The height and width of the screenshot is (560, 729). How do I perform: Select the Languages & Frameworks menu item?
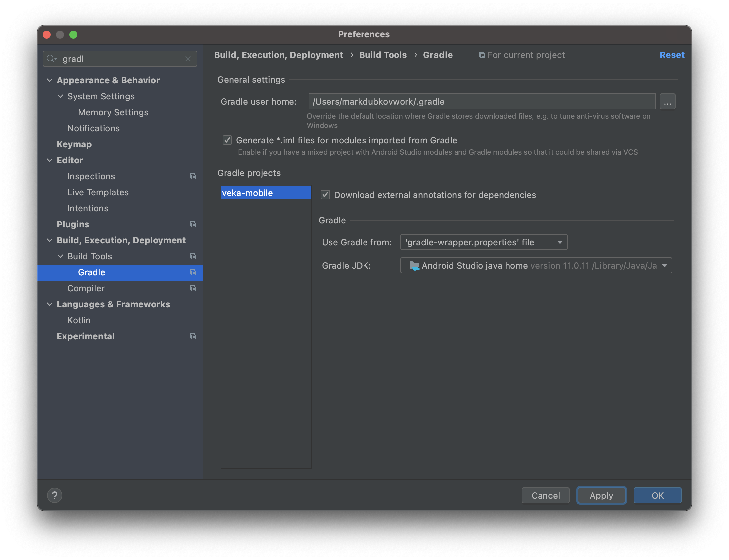pyautogui.click(x=113, y=304)
